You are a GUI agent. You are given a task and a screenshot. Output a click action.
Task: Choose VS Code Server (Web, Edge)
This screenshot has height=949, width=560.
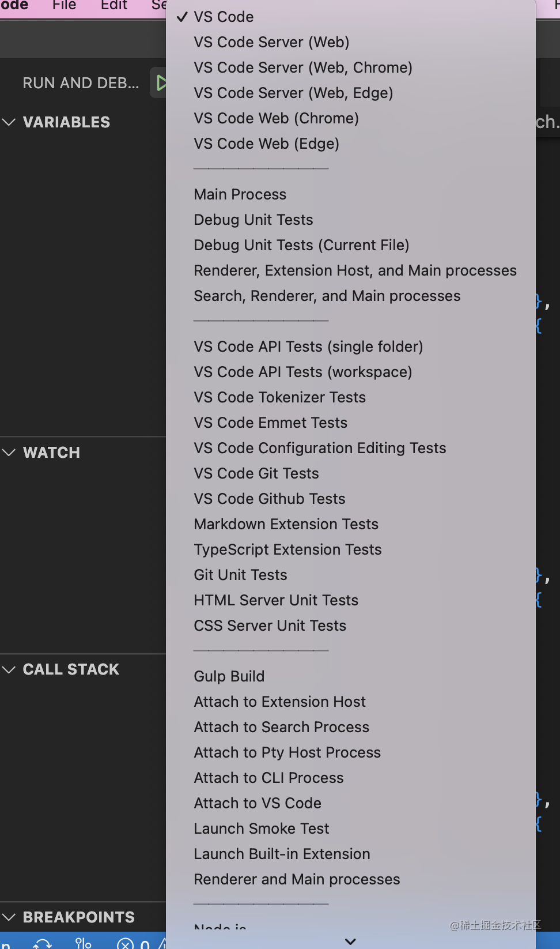[350, 93]
